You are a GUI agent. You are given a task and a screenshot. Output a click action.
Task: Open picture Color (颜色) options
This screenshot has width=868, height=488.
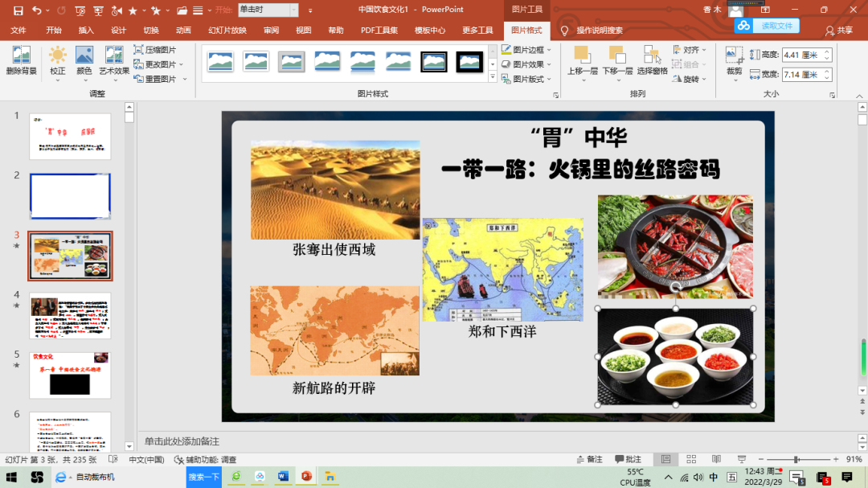(x=84, y=63)
